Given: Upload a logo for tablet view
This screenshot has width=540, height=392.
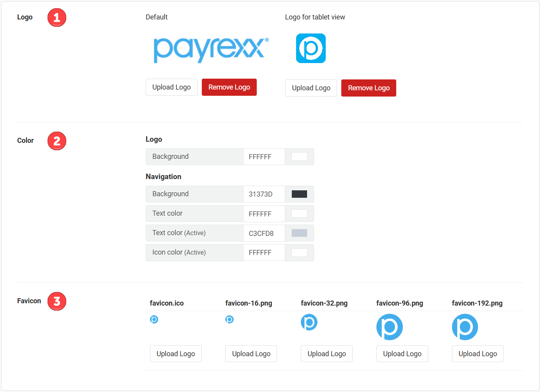Looking at the screenshot, I should (x=311, y=88).
